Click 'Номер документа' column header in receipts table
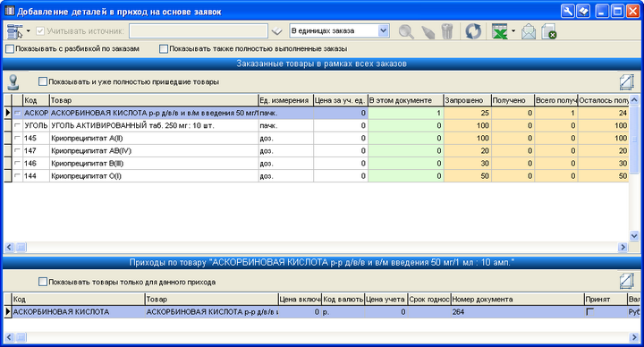 click(518, 300)
